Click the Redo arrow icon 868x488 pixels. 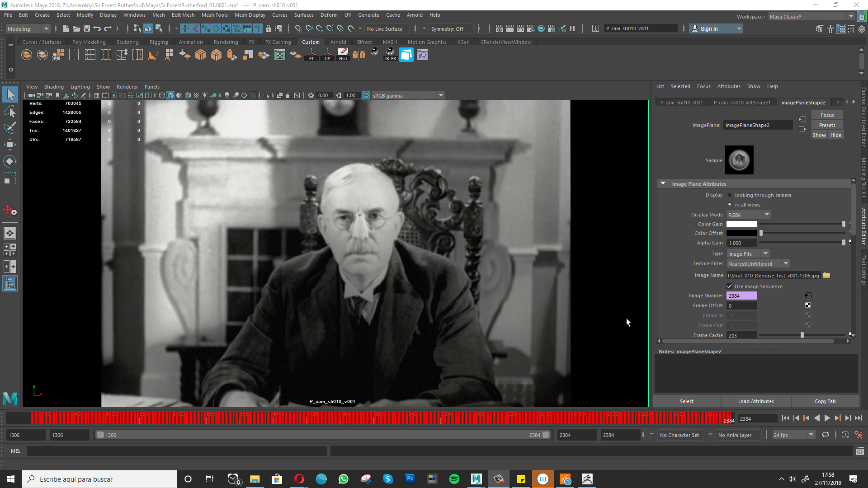(108, 28)
